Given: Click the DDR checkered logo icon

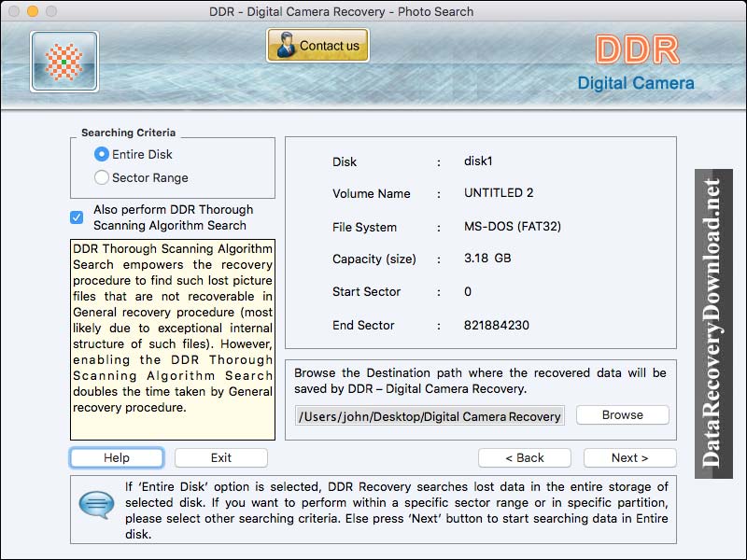Looking at the screenshot, I should (64, 62).
